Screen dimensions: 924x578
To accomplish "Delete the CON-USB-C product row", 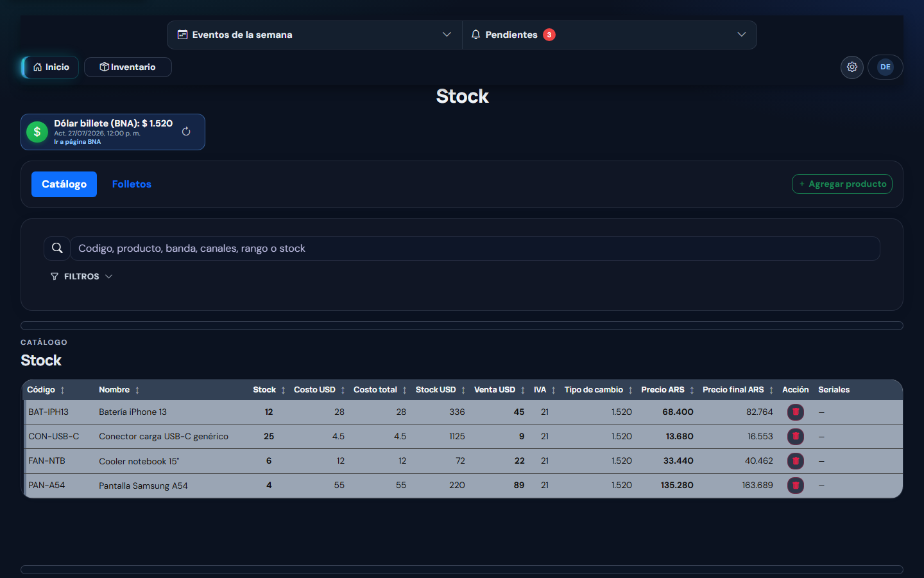I will click(796, 436).
